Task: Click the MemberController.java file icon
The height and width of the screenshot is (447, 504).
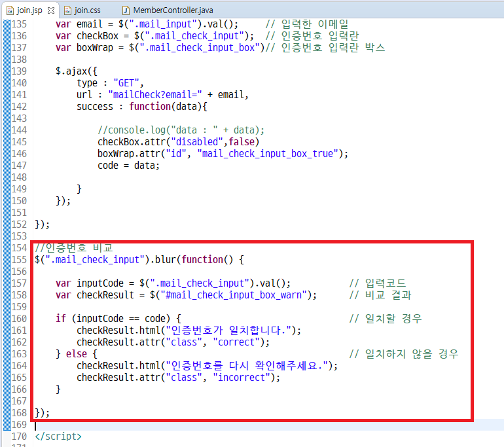Action: (x=126, y=10)
